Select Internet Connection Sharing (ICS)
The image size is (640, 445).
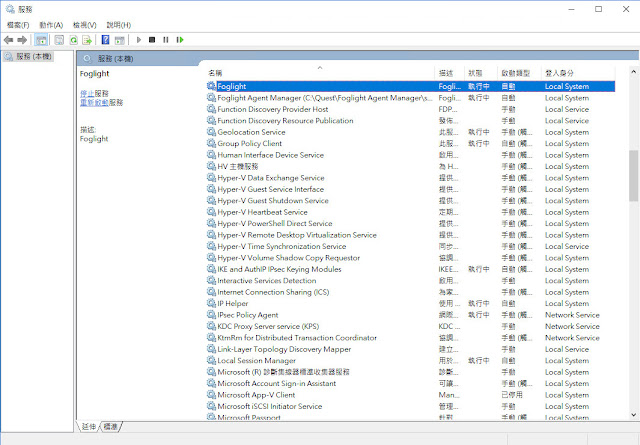410,292
